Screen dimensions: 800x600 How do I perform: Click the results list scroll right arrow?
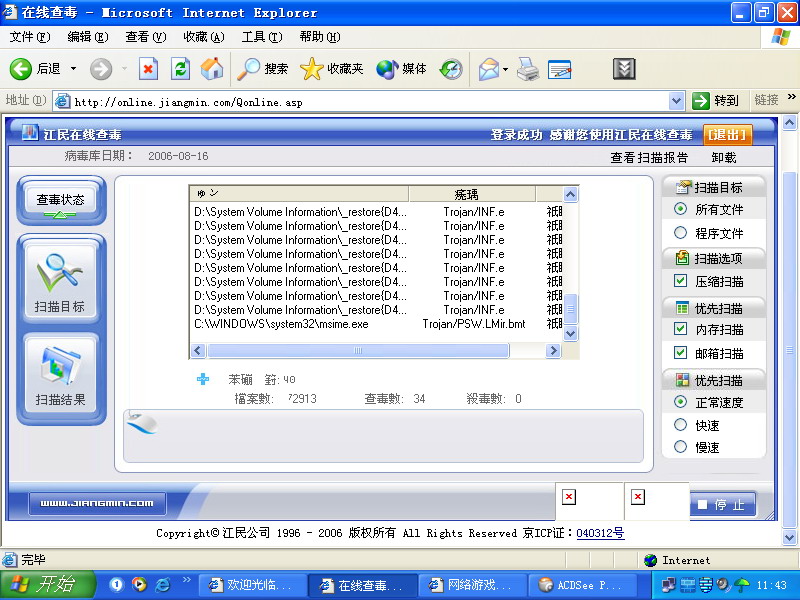[553, 351]
